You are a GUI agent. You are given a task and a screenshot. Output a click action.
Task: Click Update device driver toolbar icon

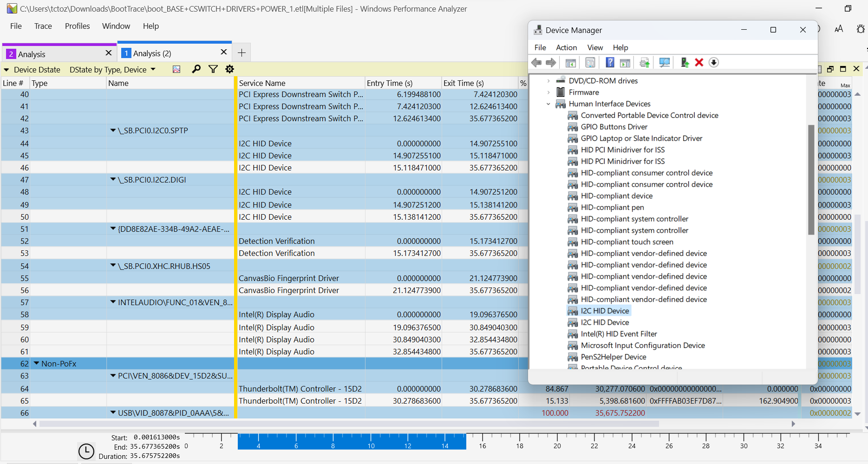click(645, 63)
